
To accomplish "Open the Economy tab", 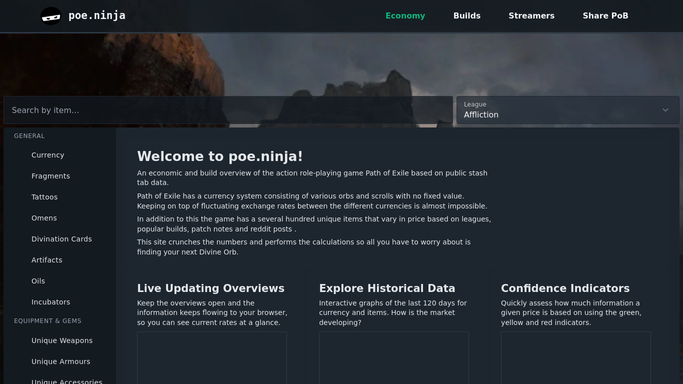I will 405,16.
